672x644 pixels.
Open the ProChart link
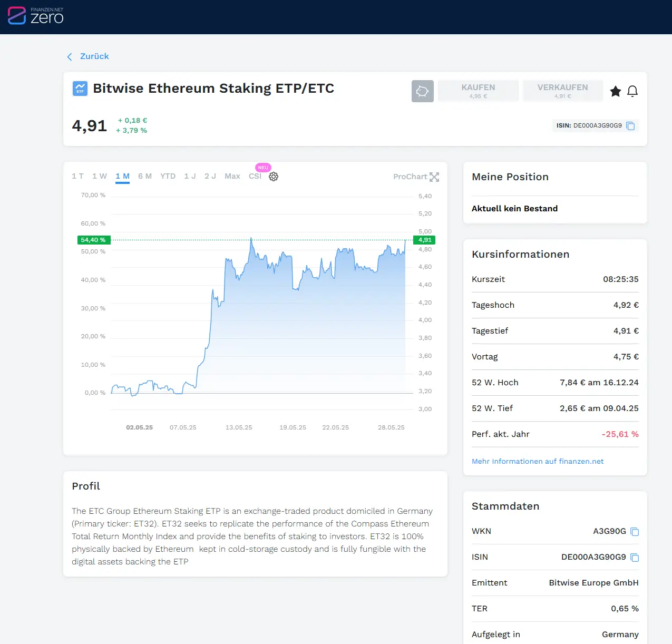(410, 177)
